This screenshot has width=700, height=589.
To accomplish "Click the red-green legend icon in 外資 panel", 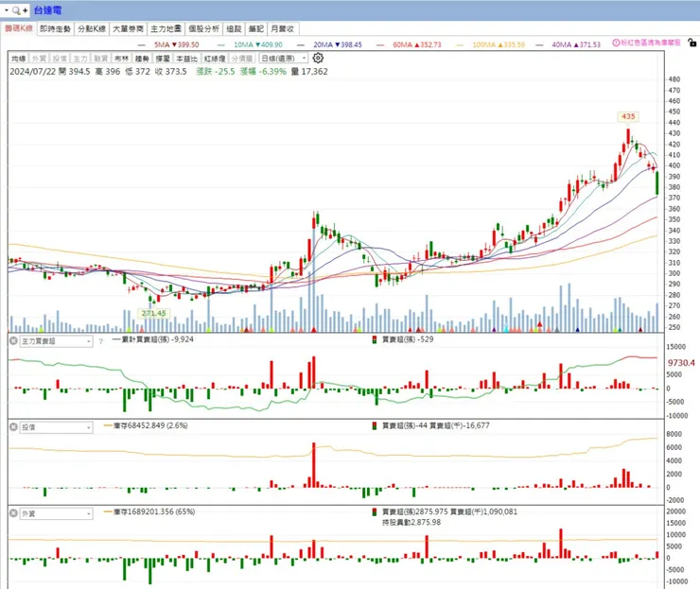I will point(374,511).
